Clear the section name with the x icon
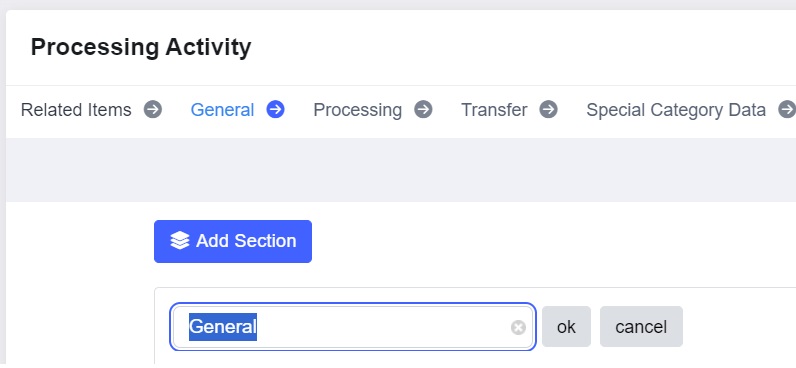Viewport: 796px width, 368px height. 518,328
